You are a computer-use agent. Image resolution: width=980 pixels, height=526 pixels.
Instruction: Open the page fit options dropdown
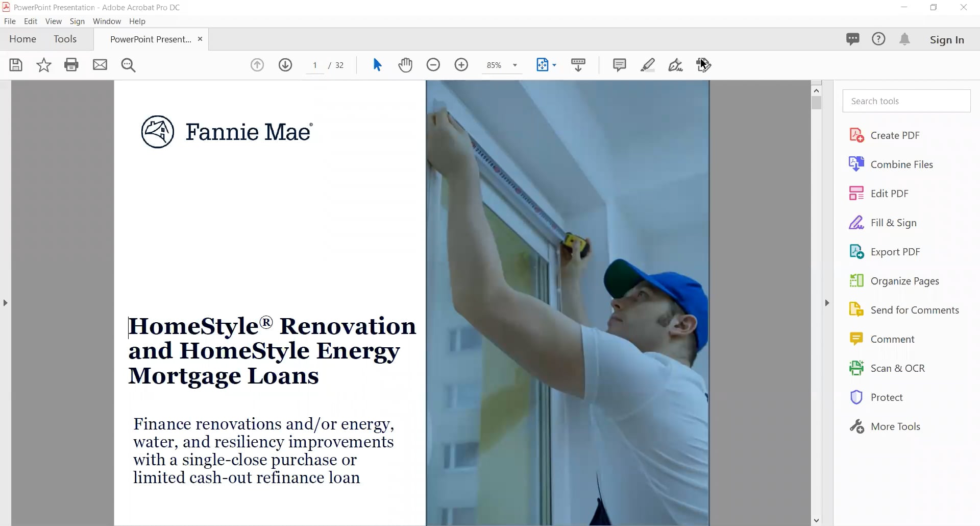(555, 65)
